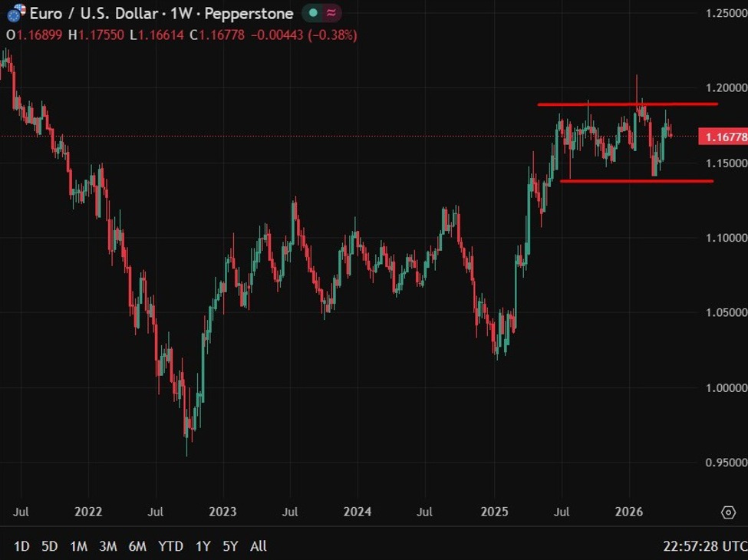This screenshot has height=560, width=748.
Task: Choose the YTD date range
Action: [170, 546]
